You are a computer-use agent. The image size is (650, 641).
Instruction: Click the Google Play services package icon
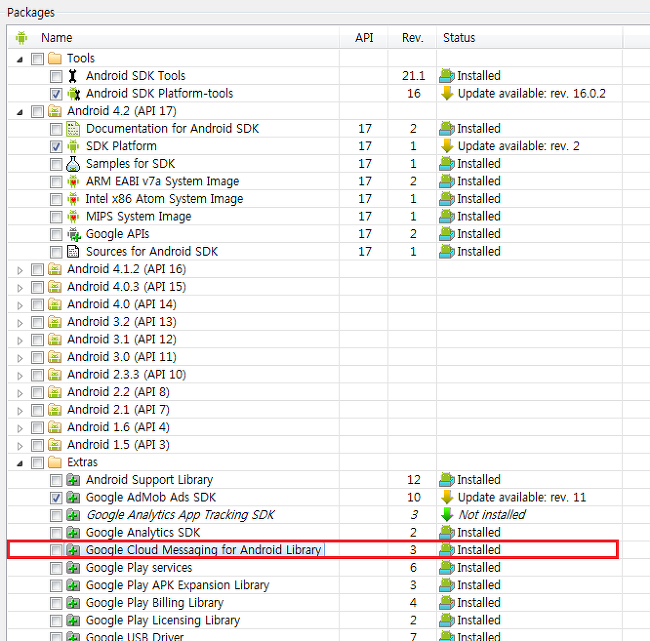pyautogui.click(x=73, y=568)
